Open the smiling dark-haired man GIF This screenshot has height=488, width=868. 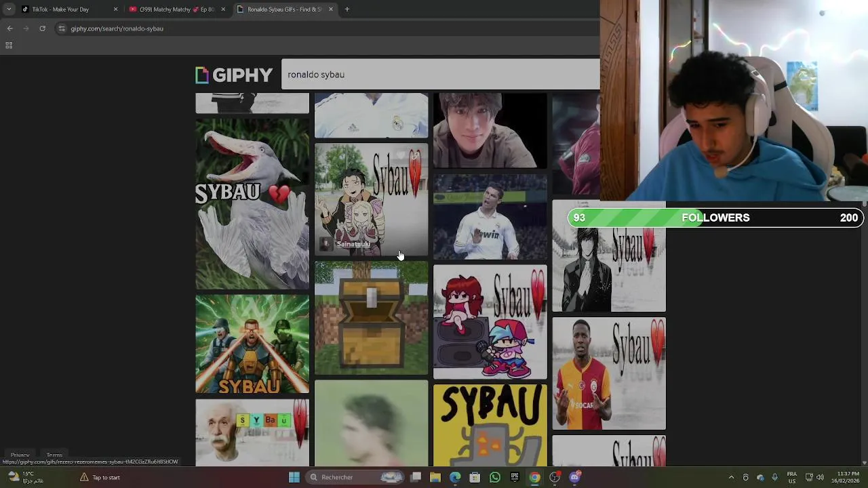tap(490, 131)
